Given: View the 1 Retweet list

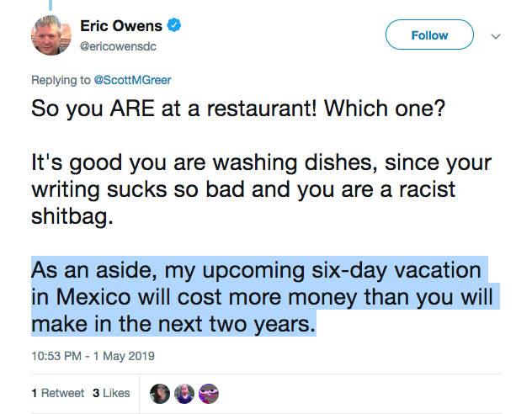Looking at the screenshot, I should (x=58, y=393).
